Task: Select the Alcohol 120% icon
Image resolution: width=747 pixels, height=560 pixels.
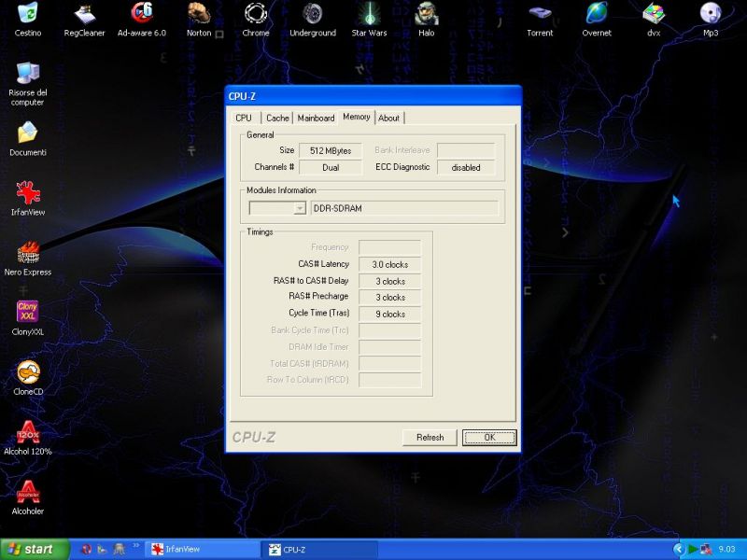Action: [x=28, y=438]
